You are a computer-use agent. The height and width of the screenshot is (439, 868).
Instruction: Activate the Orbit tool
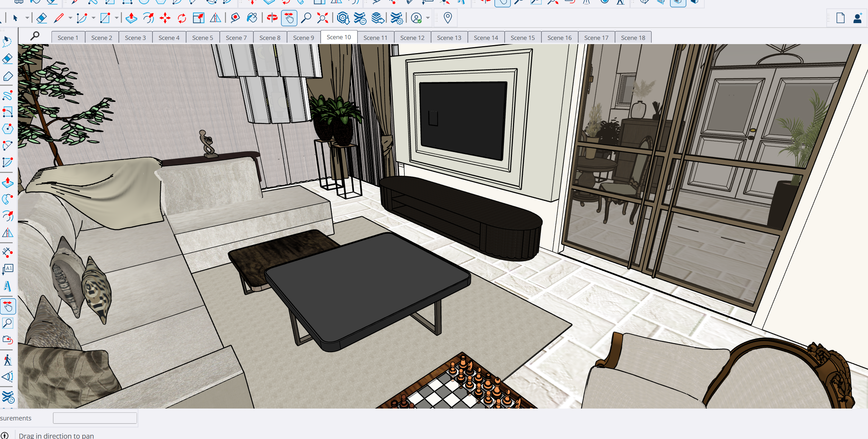pos(272,18)
